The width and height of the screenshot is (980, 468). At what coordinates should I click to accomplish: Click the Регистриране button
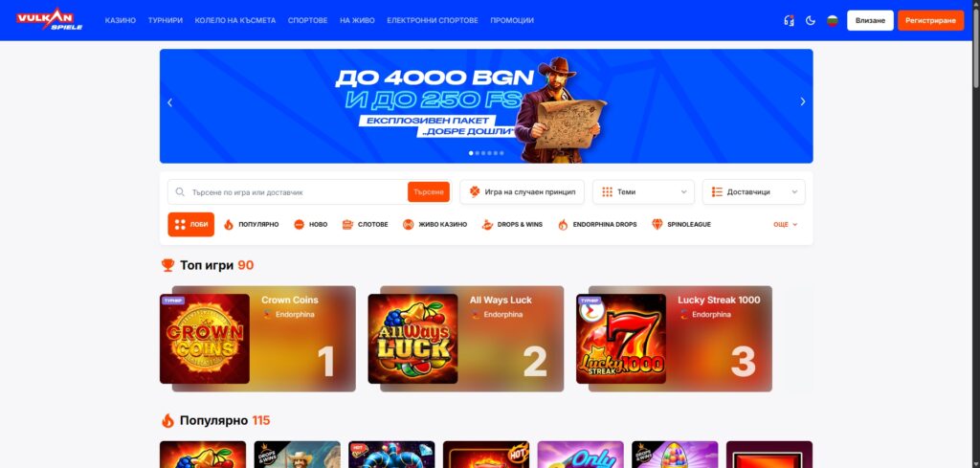(930, 21)
